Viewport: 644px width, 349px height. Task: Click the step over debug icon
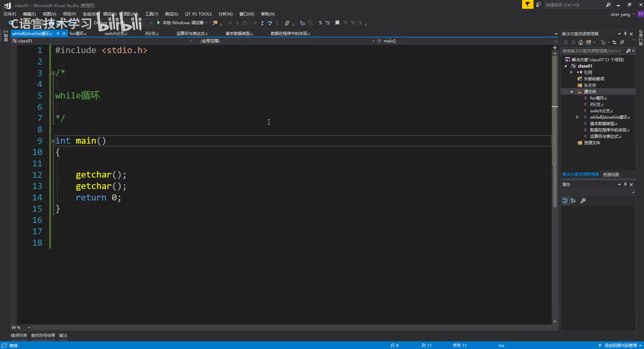pyautogui.click(x=270, y=23)
